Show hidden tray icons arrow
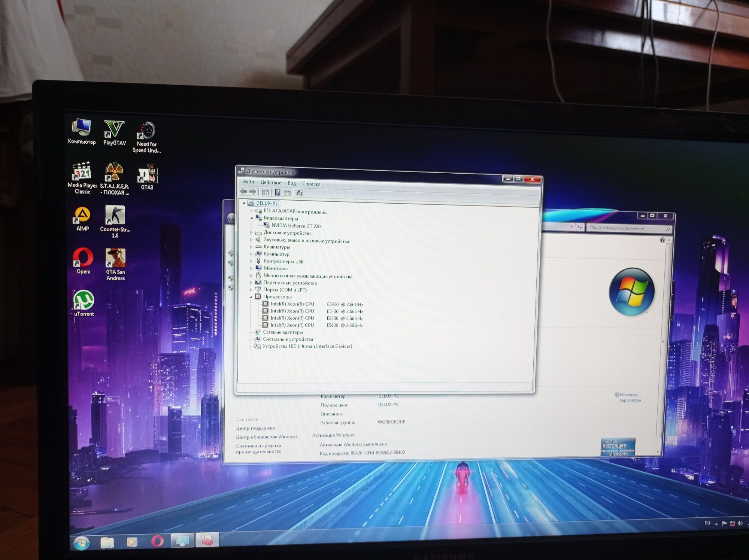749x560 pixels. tap(716, 524)
